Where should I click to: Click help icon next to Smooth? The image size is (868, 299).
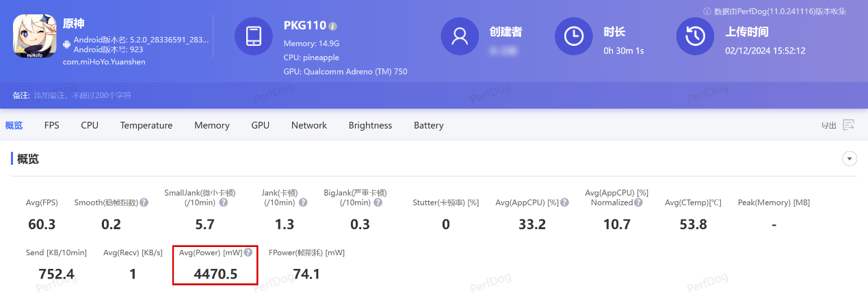[x=144, y=203]
